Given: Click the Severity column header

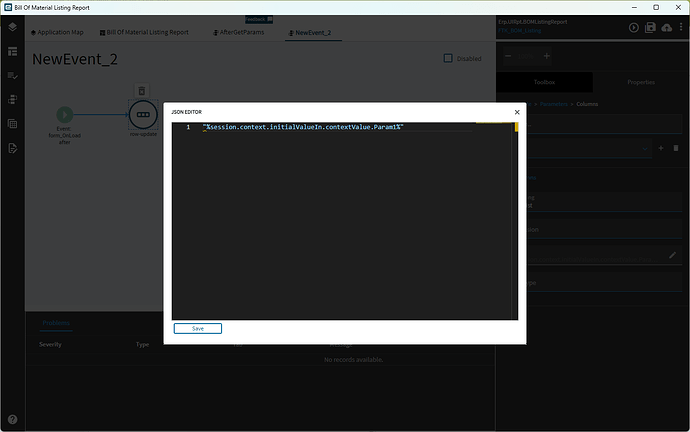Looking at the screenshot, I should [x=50, y=344].
